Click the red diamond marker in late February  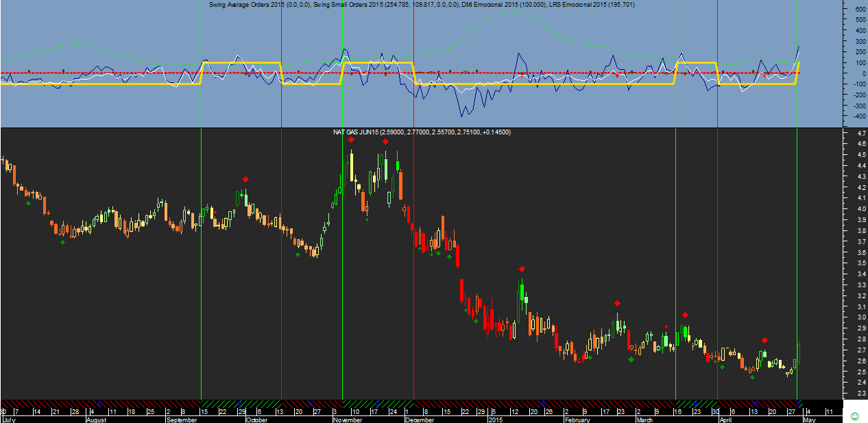pos(617,303)
